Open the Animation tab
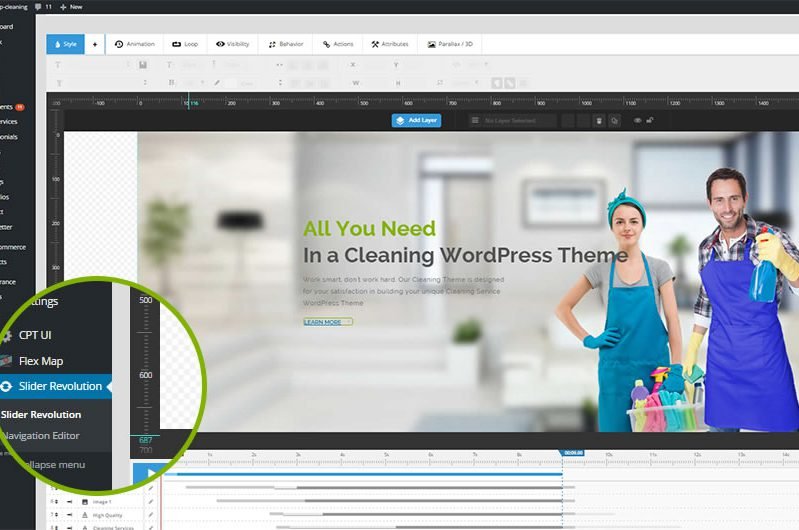This screenshot has height=530, width=799. [135, 44]
